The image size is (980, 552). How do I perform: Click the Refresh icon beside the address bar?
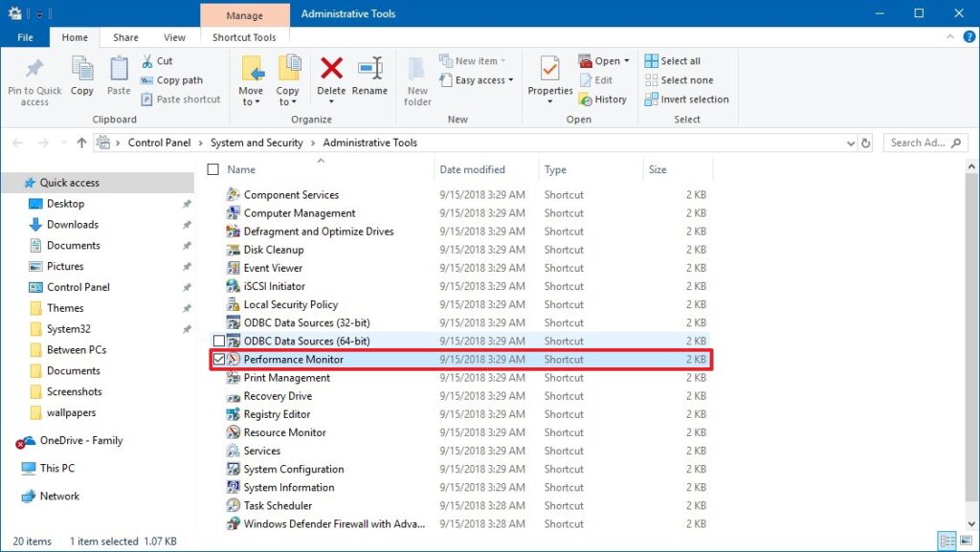[x=866, y=143]
